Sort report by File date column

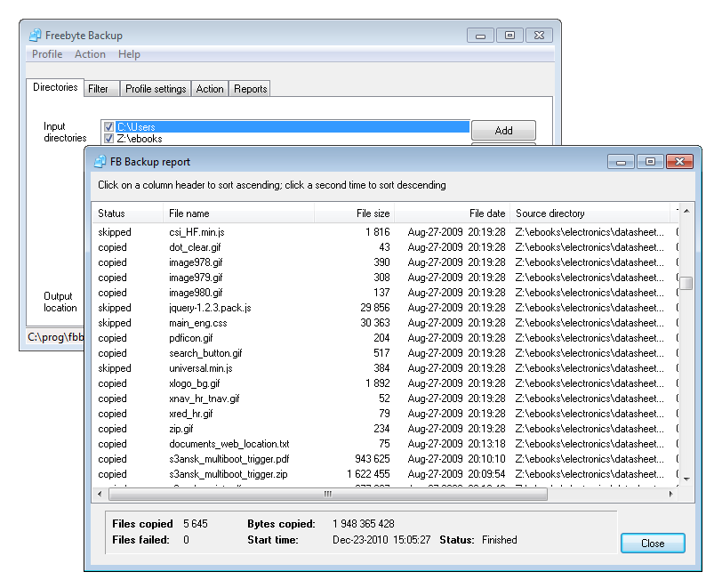point(452,213)
